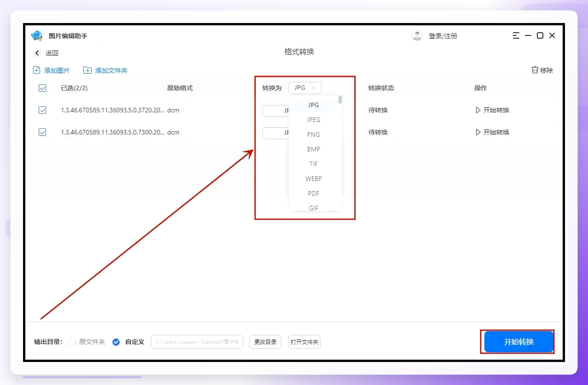Viewport: 588px width, 385px height.
Task: Click the 添加图片 plus icon
Action: click(x=37, y=70)
